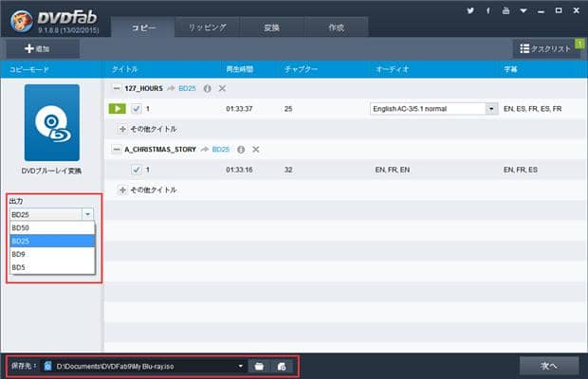
Task: Toggle checkbox for A_CHRISTMAS_STORY title 1
Action: pyautogui.click(x=136, y=170)
